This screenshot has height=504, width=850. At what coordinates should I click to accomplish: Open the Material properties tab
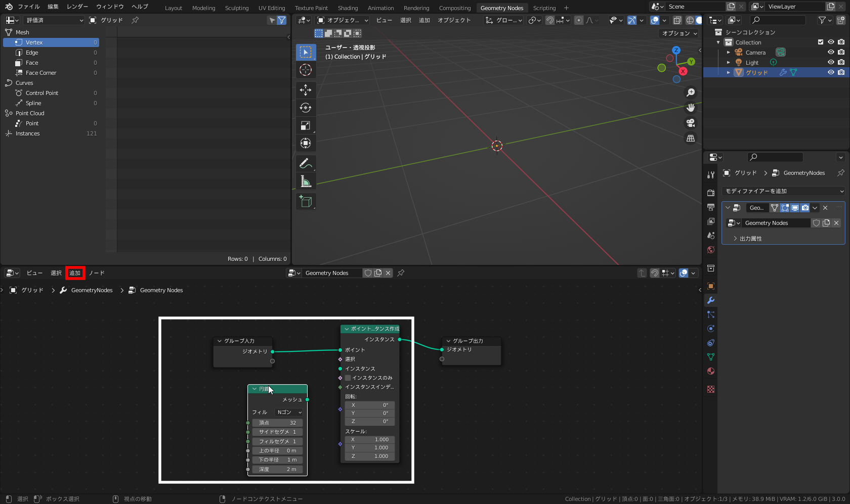point(711,371)
